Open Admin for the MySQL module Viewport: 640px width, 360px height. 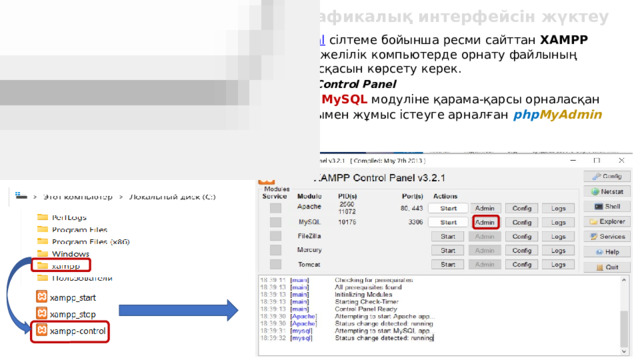pyautogui.click(x=486, y=222)
